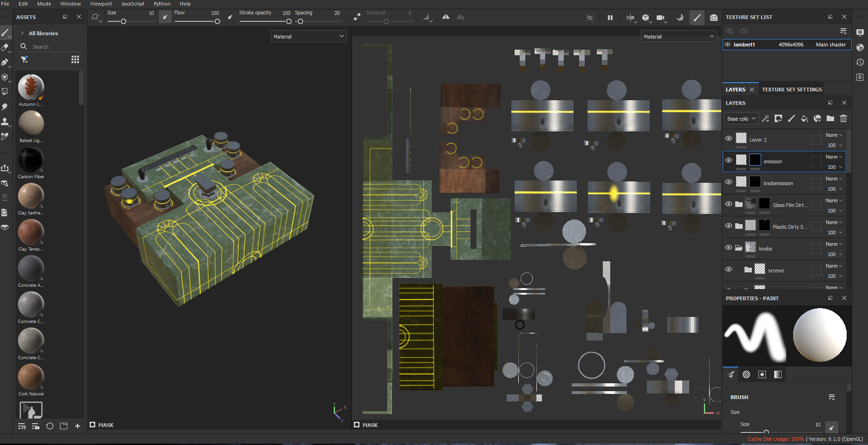
Task: Open the Material view mode dropdown
Action: [308, 36]
